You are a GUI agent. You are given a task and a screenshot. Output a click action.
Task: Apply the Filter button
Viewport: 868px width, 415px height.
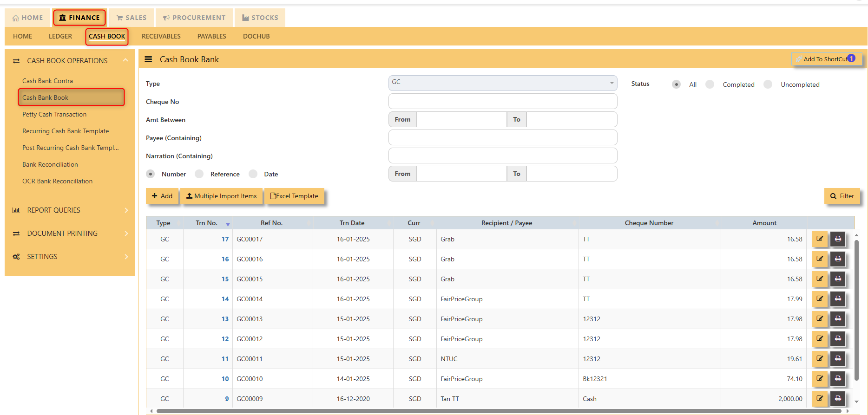click(x=842, y=196)
